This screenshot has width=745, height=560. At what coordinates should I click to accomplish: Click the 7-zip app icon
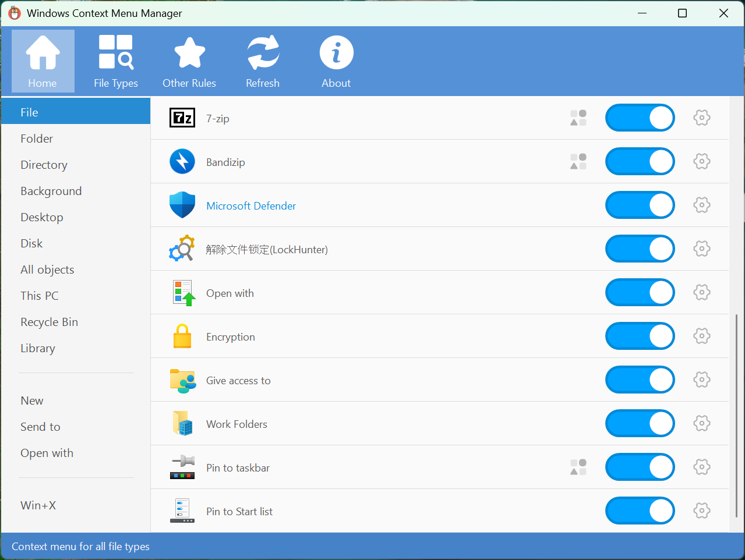[x=182, y=118]
